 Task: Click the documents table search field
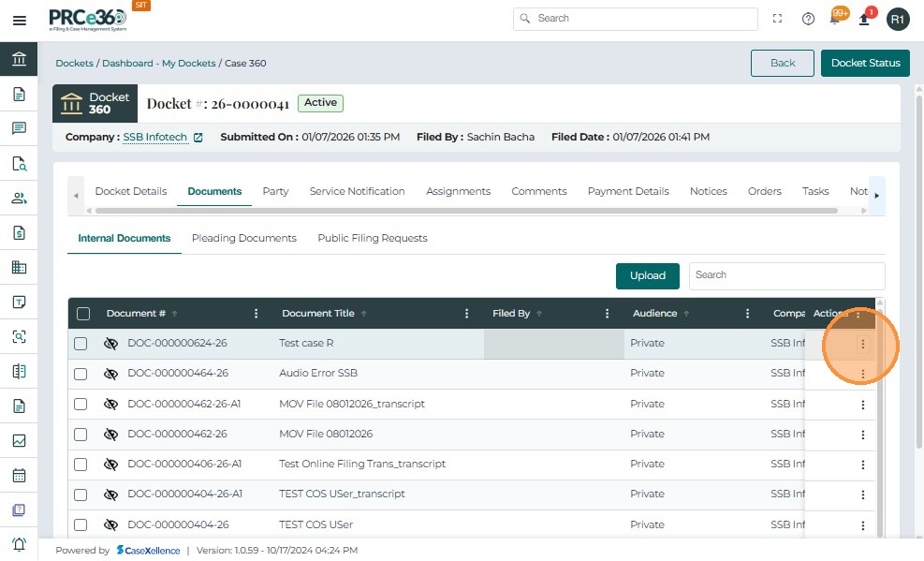pyautogui.click(x=786, y=275)
